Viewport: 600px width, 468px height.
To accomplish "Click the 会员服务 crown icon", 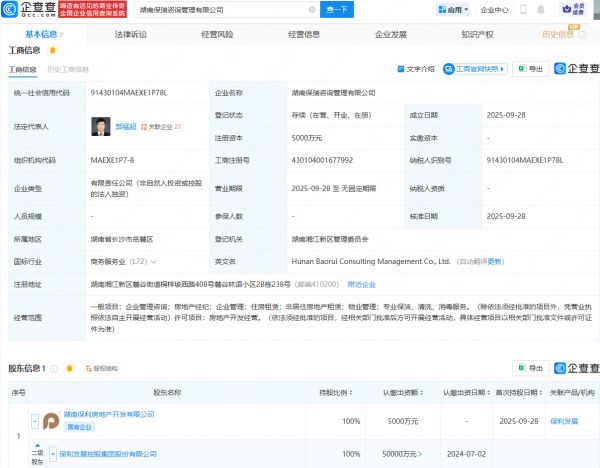I will (x=568, y=10).
